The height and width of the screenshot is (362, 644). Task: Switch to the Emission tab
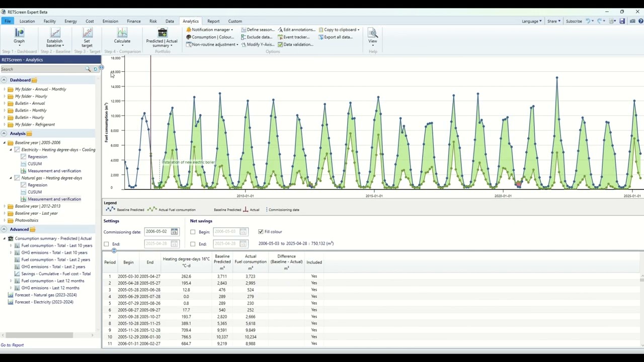point(110,21)
